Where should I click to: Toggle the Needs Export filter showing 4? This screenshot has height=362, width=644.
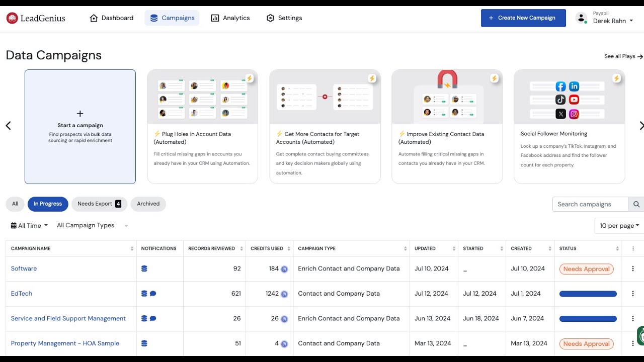coord(99,204)
